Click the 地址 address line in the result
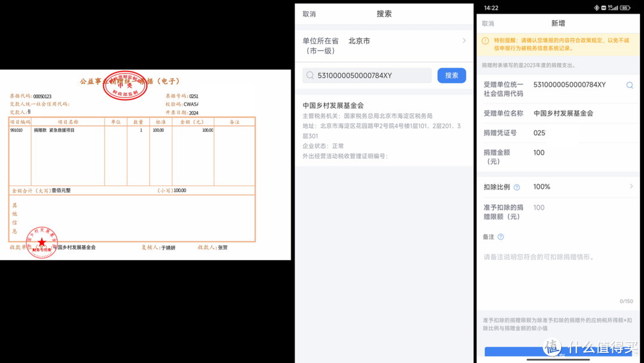644x363 pixels. 382,131
